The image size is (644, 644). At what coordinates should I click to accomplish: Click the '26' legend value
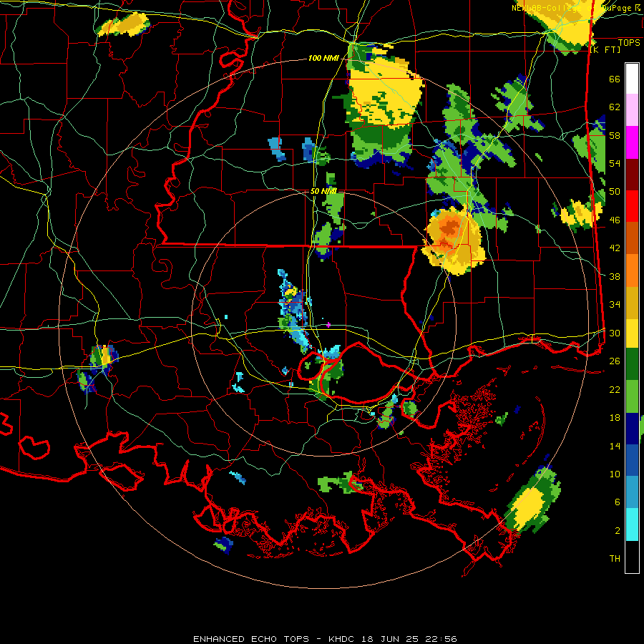615,361
